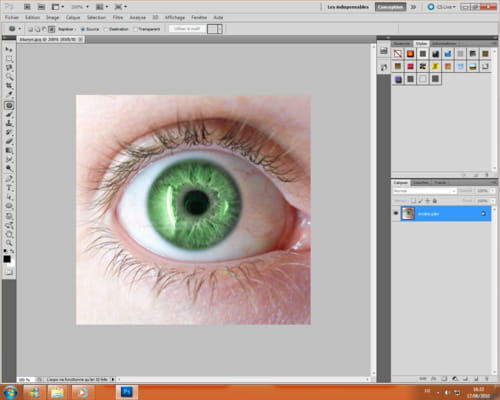
Task: Toggle lock transparent pixels in Calques
Action: coord(413,201)
